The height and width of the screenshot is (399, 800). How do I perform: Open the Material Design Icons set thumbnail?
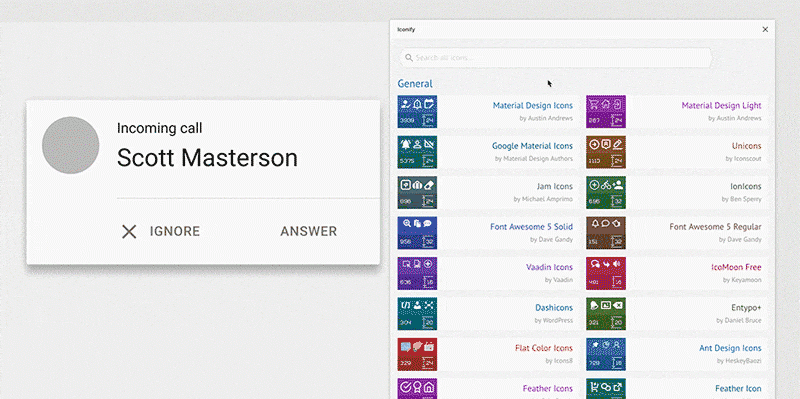tap(417, 112)
